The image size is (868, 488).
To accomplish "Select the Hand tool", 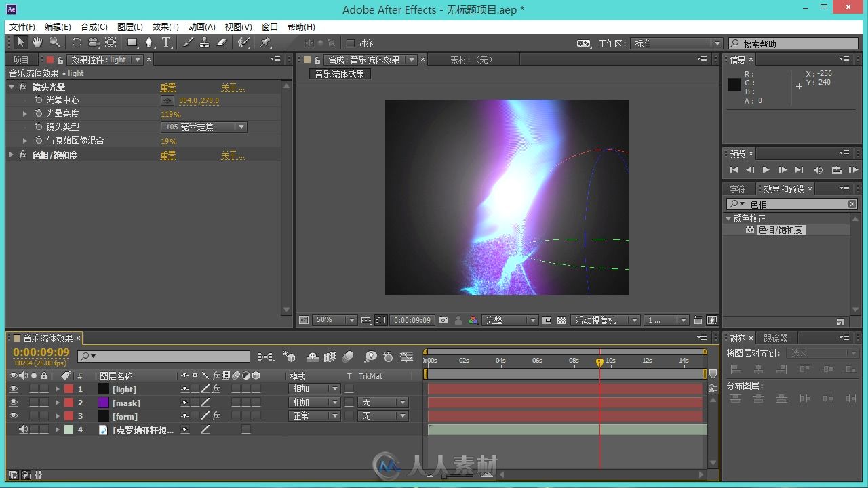I will click(x=37, y=43).
